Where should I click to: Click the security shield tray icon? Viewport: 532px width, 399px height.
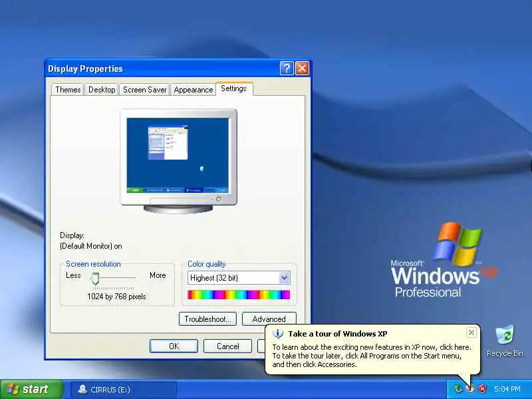click(x=483, y=389)
